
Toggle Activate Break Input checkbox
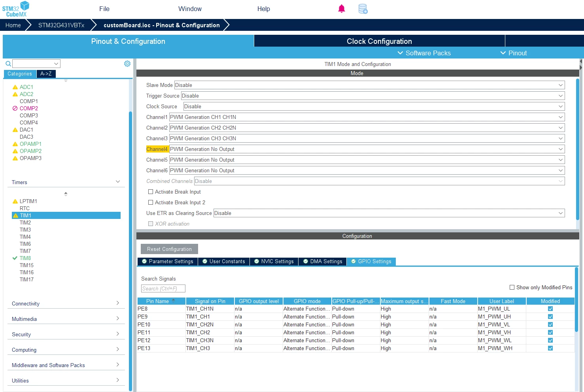coord(151,192)
